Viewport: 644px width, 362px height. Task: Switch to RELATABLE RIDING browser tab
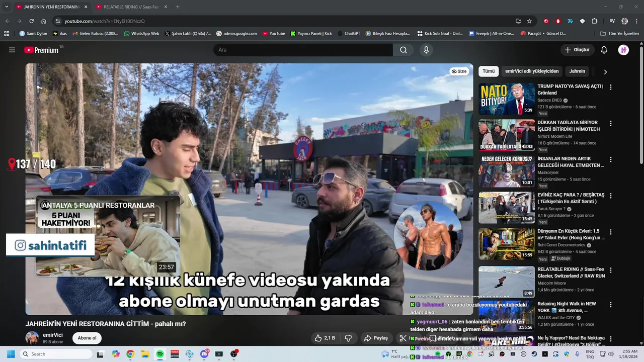tap(131, 7)
